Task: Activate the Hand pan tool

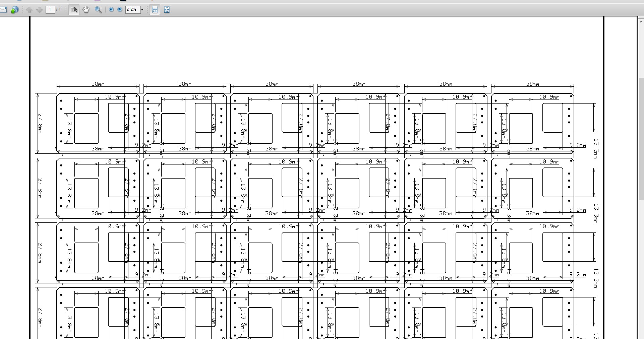Action: tap(86, 10)
